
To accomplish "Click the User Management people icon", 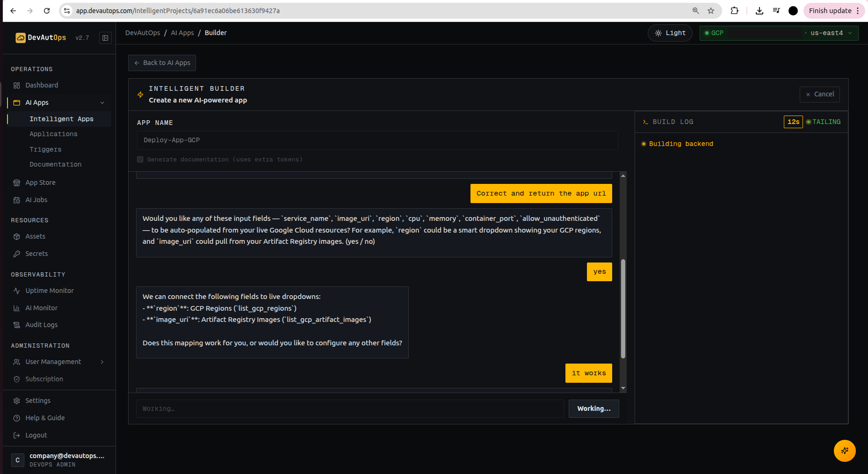I will point(17,362).
